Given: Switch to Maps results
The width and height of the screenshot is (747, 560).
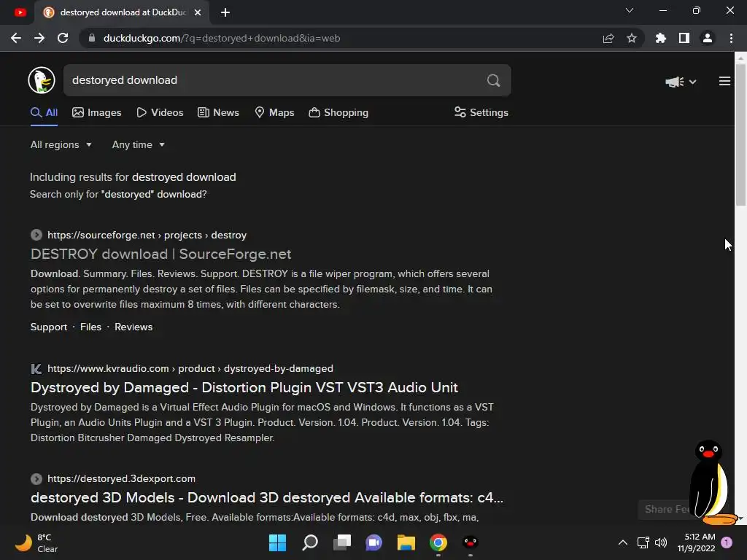Looking at the screenshot, I should click(274, 113).
